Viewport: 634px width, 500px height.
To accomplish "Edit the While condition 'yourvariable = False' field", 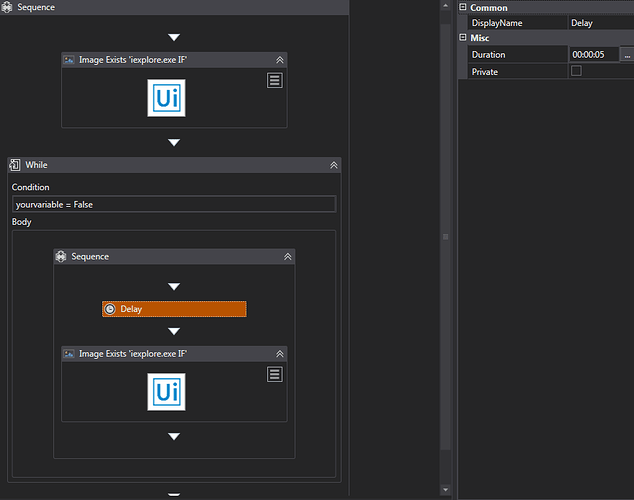I will click(x=174, y=204).
